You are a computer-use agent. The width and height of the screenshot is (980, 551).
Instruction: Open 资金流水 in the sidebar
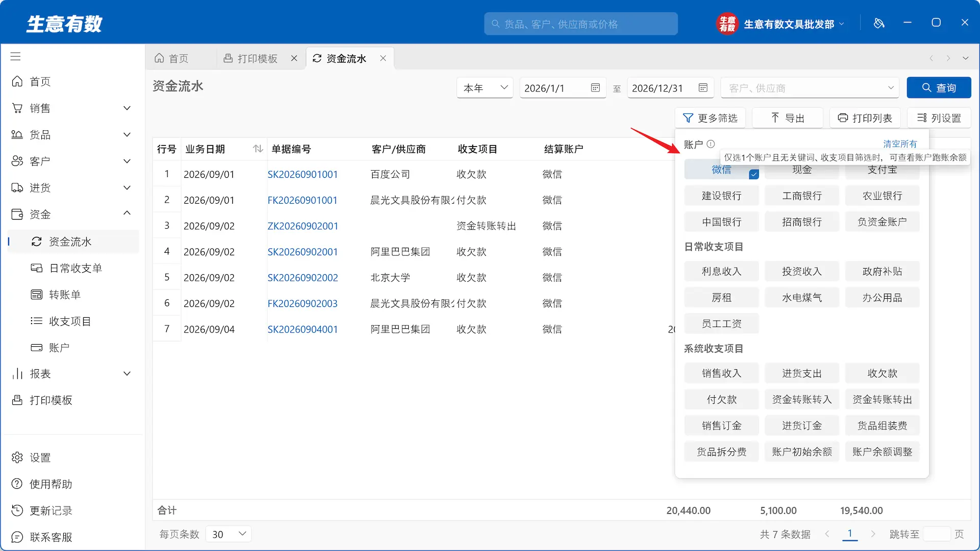pyautogui.click(x=73, y=242)
